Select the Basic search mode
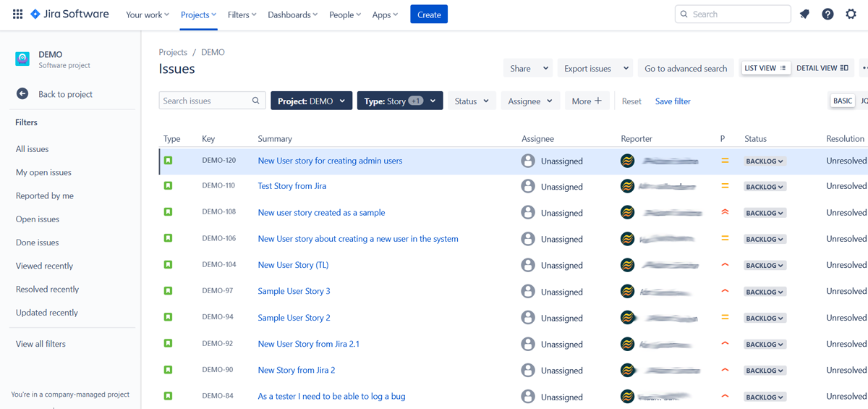The image size is (868, 409). pyautogui.click(x=842, y=101)
